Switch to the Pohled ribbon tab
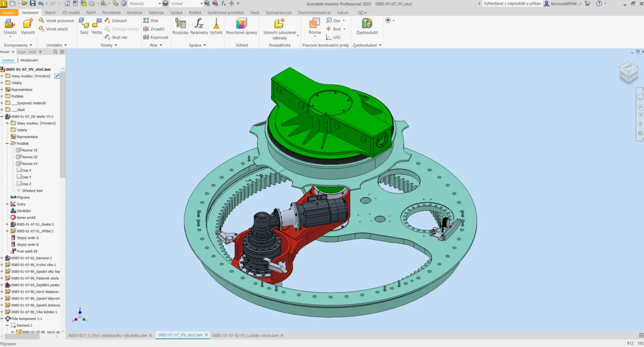This screenshot has width=644, height=347. pyautogui.click(x=195, y=12)
